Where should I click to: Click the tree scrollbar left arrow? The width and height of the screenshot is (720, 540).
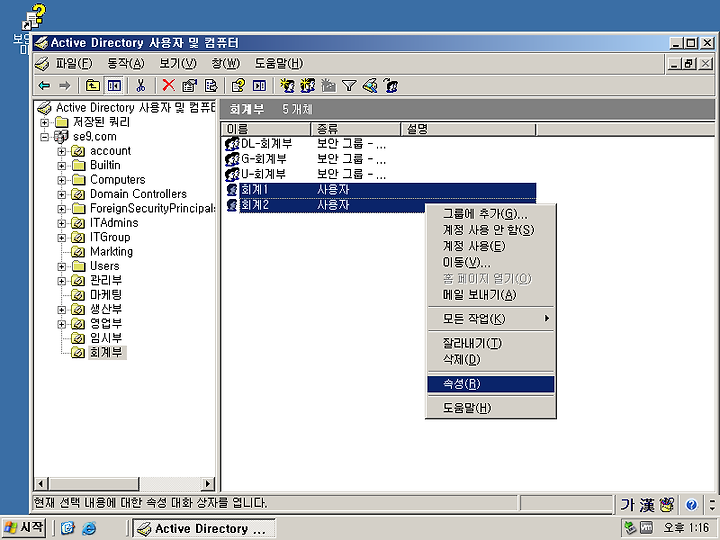click(x=41, y=484)
